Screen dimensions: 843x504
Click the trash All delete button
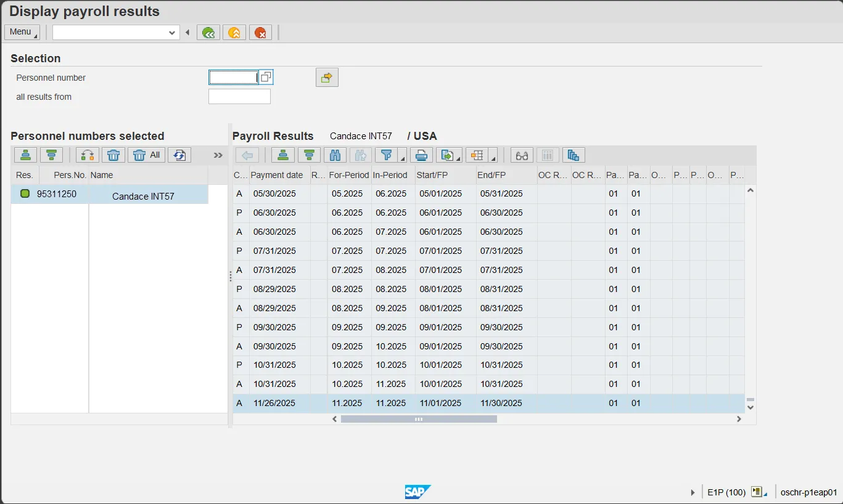click(x=147, y=155)
